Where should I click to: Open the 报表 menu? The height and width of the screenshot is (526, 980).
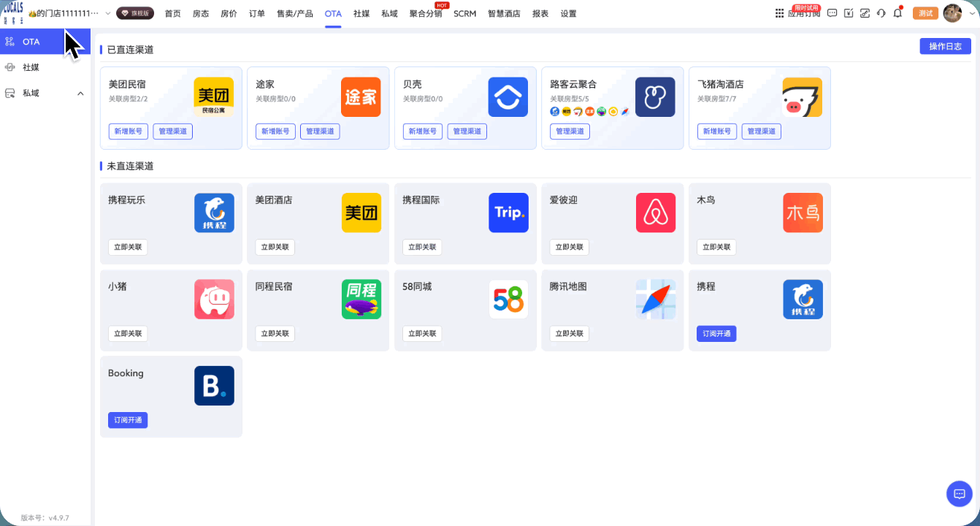(540, 14)
